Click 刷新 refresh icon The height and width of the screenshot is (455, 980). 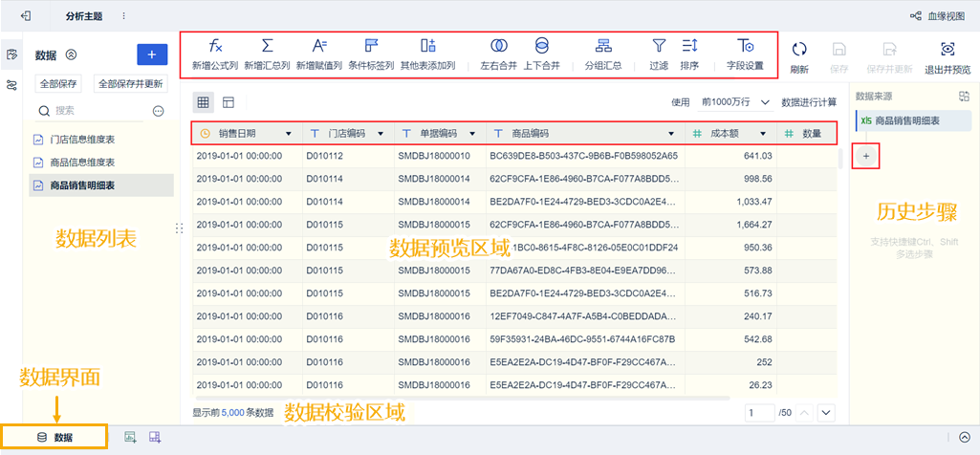pos(798,49)
